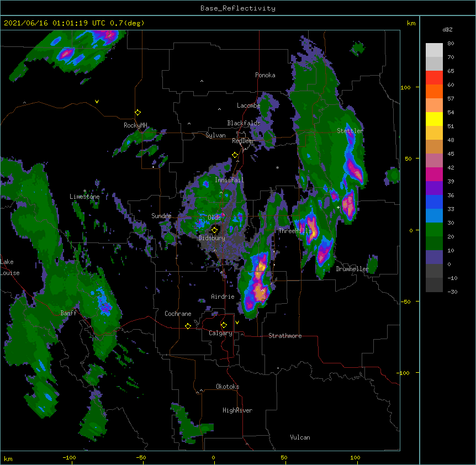Click the yellow diamond marker below RedDeer

(x=235, y=155)
